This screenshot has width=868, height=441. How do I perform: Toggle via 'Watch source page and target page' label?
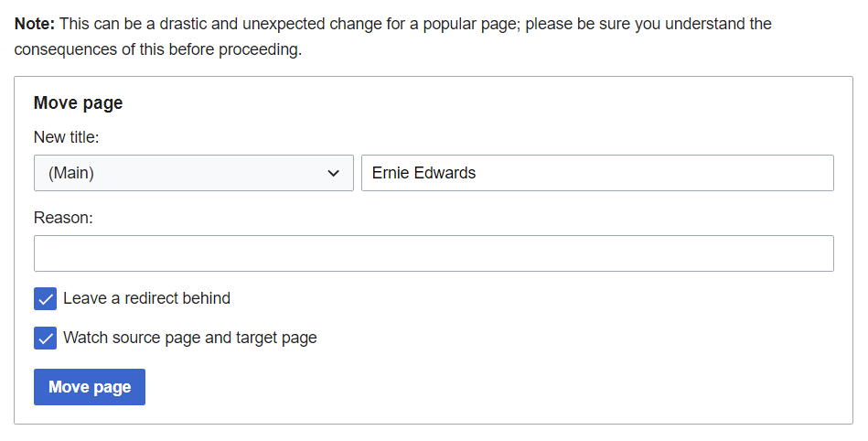[x=189, y=338]
